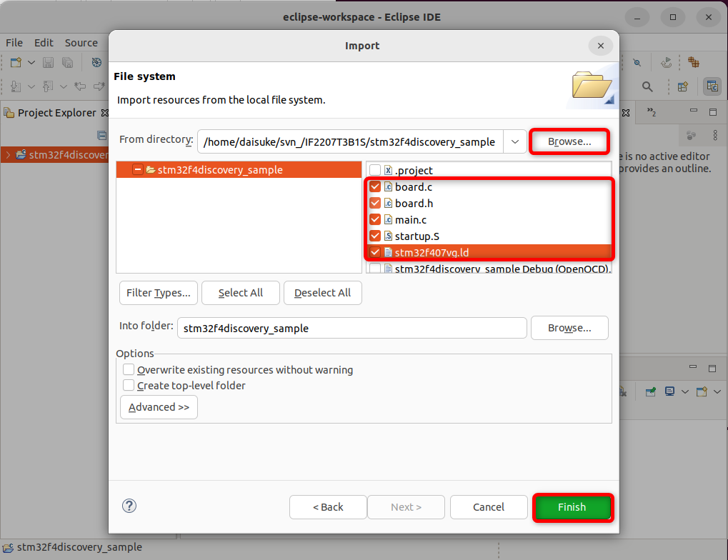Uncheck the stm32f407vg.ld checkbox
The height and width of the screenshot is (560, 728).
[375, 252]
